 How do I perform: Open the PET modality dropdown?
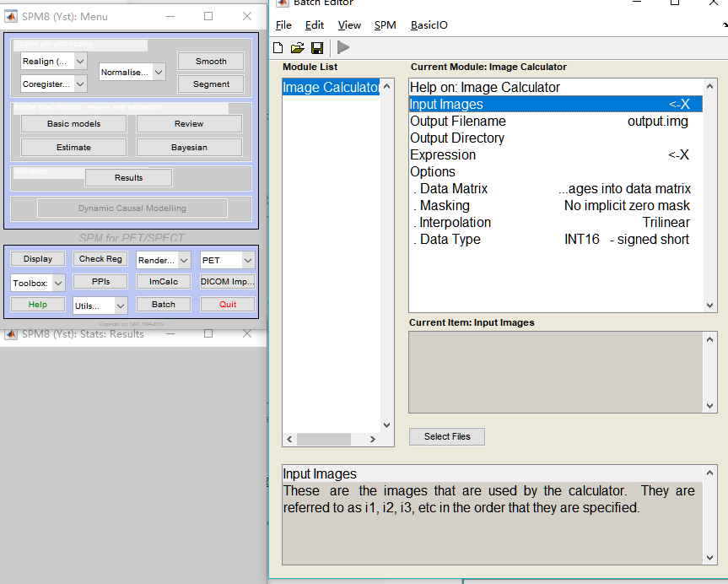click(248, 260)
